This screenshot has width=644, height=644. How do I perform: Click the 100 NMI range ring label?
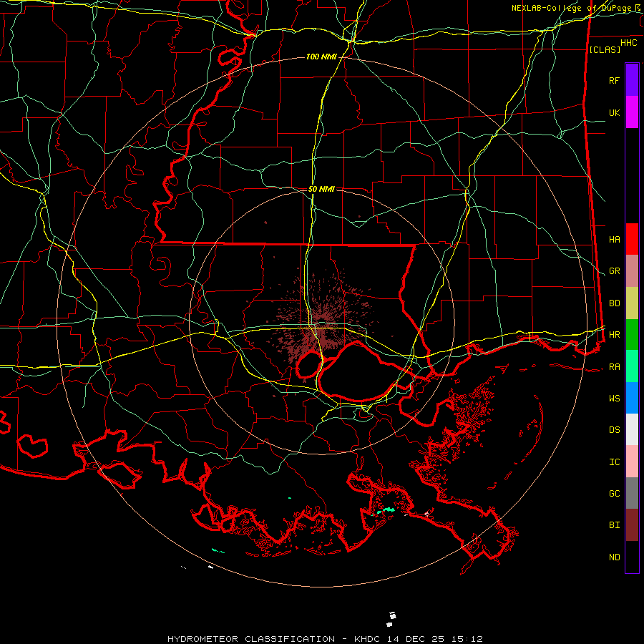point(321,57)
